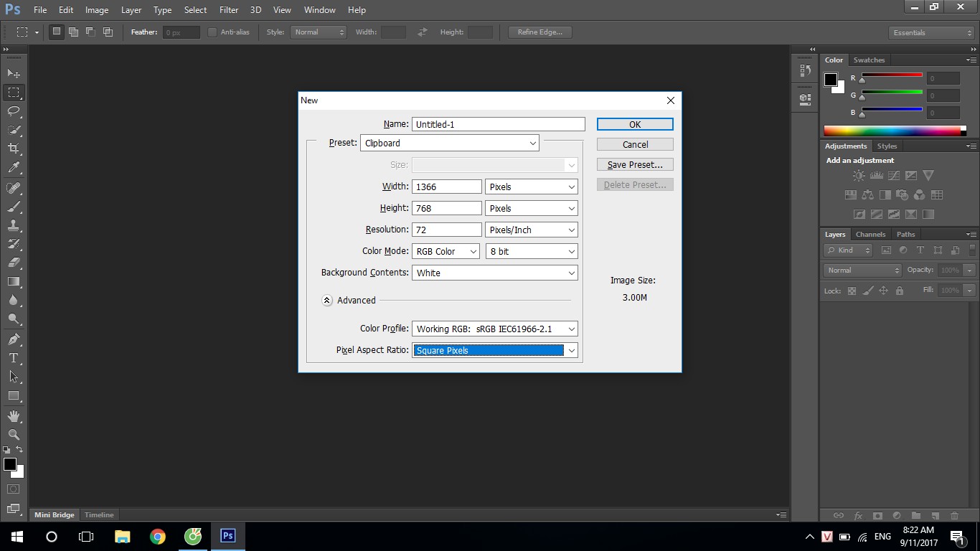The image size is (980, 551).
Task: Expand the Color Profile dropdown
Action: click(x=495, y=329)
